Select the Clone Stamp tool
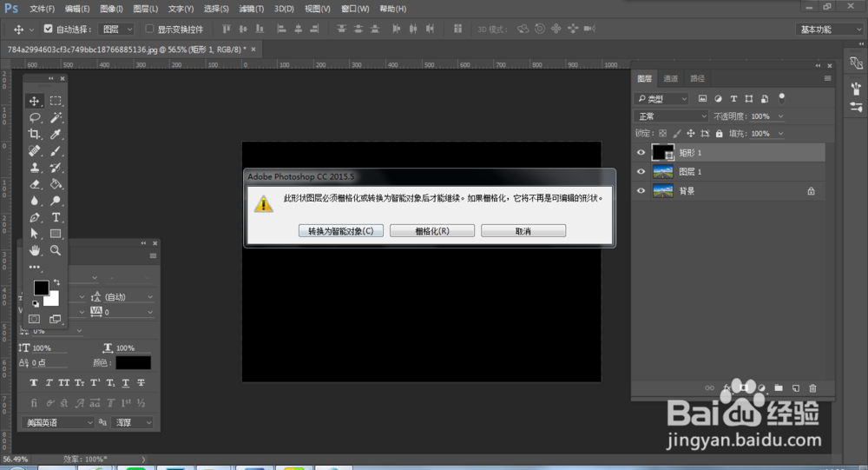Screen dimensions: 868x470 coord(35,168)
